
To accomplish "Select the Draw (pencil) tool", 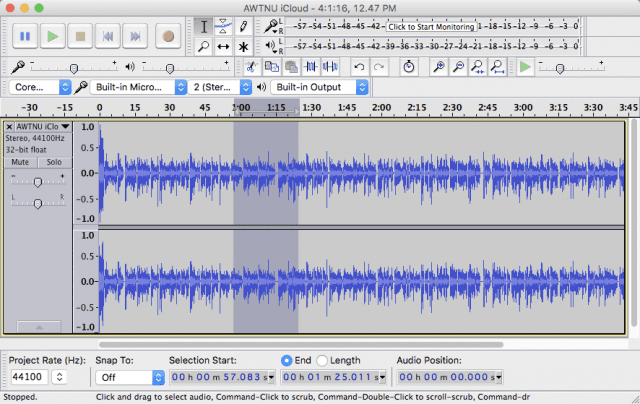I will (243, 26).
